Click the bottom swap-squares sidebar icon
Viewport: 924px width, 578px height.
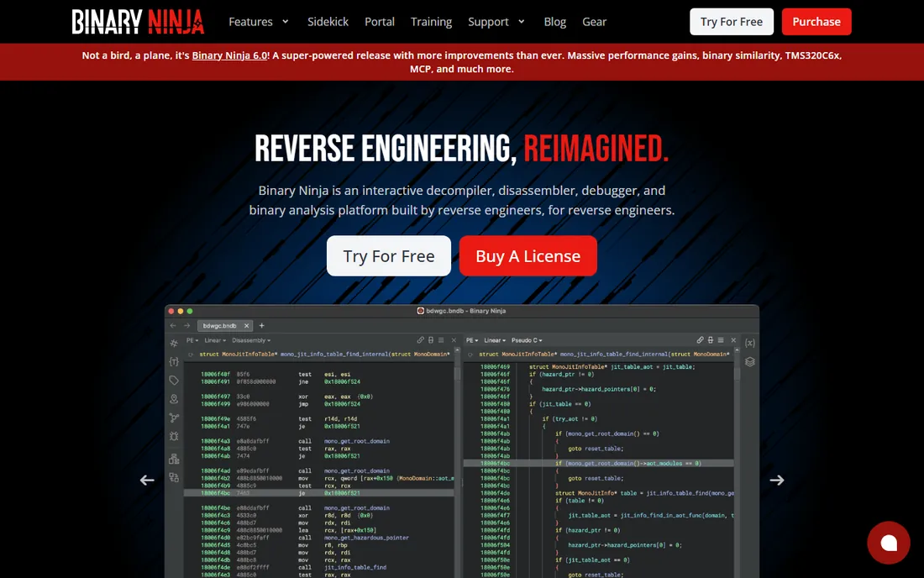click(x=174, y=477)
